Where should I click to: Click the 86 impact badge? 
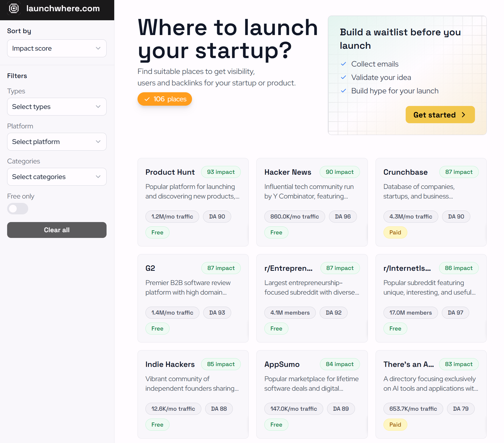pos(459,268)
